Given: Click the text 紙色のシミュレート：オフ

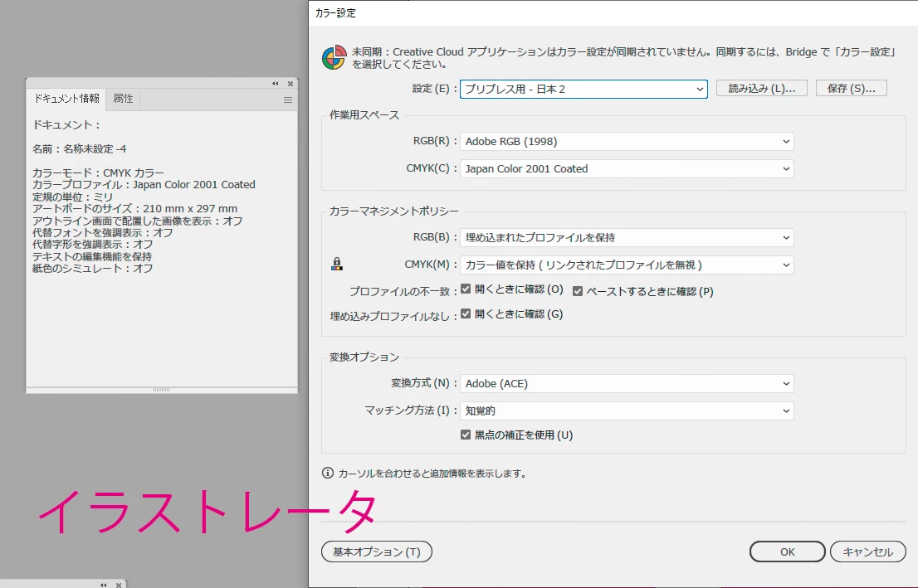Looking at the screenshot, I should click(x=92, y=269).
